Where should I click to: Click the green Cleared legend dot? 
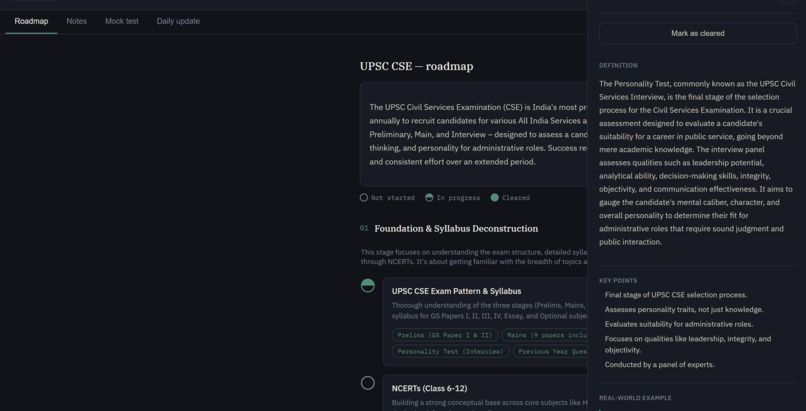[494, 198]
